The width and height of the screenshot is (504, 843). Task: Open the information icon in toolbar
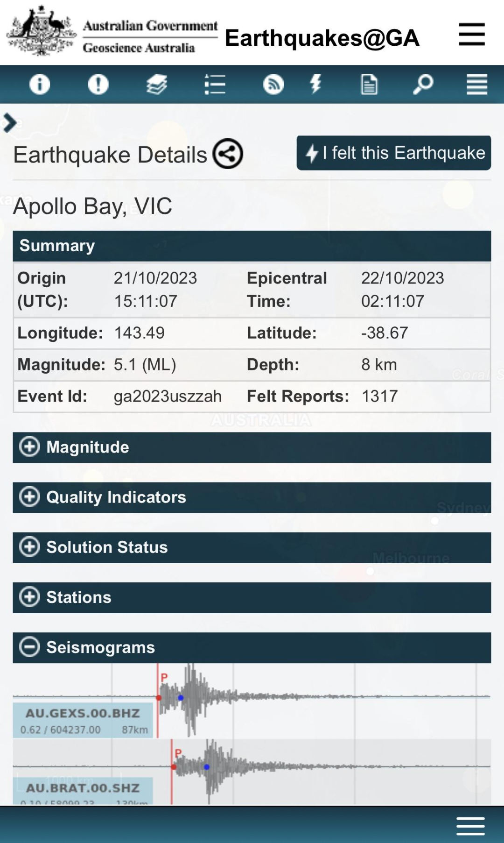[x=40, y=85]
